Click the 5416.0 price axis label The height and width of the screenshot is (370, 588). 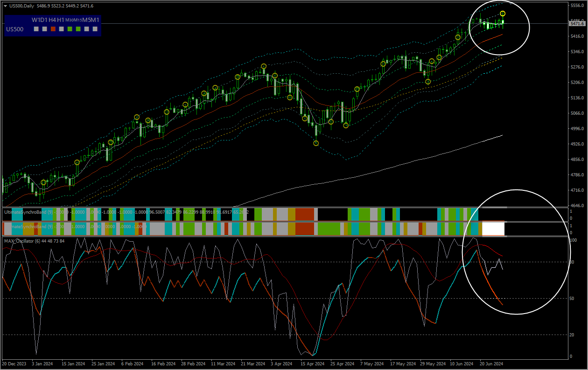click(x=577, y=36)
